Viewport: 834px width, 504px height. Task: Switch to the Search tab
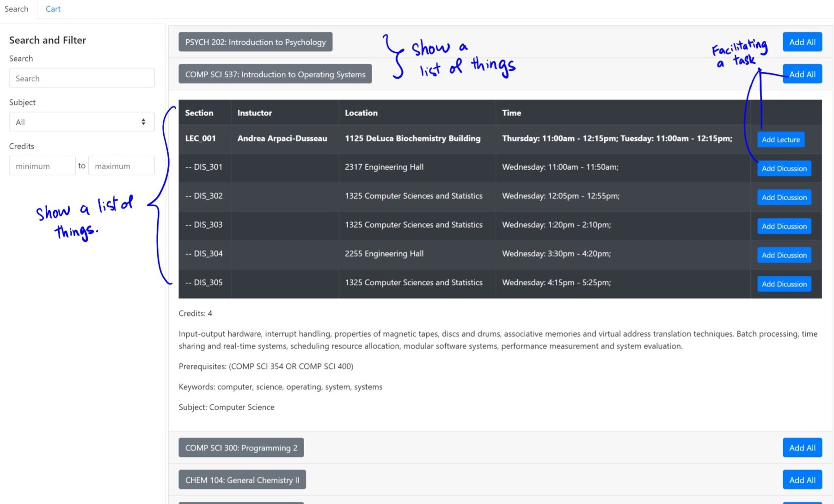click(x=17, y=9)
